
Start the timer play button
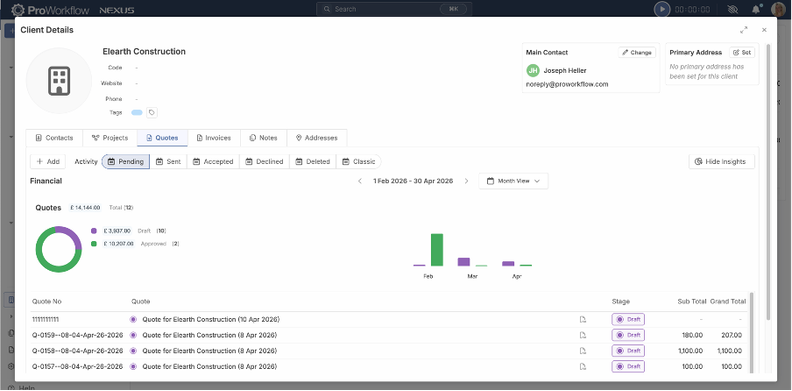(x=662, y=9)
